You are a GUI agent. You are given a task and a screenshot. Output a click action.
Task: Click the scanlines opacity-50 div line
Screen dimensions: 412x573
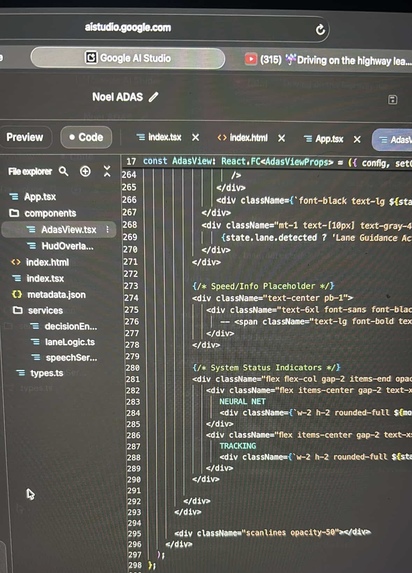tap(272, 532)
